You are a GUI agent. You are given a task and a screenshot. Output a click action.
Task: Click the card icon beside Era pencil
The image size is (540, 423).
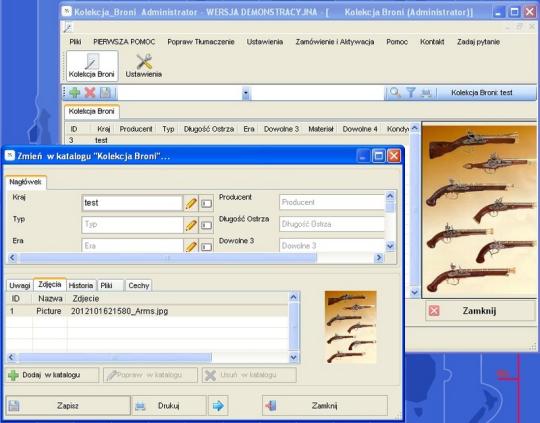[206, 246]
